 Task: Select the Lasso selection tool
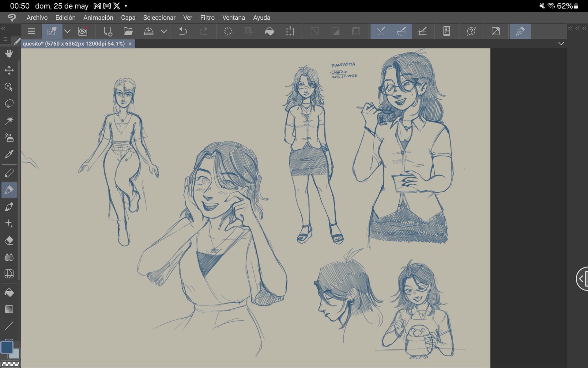coord(9,104)
